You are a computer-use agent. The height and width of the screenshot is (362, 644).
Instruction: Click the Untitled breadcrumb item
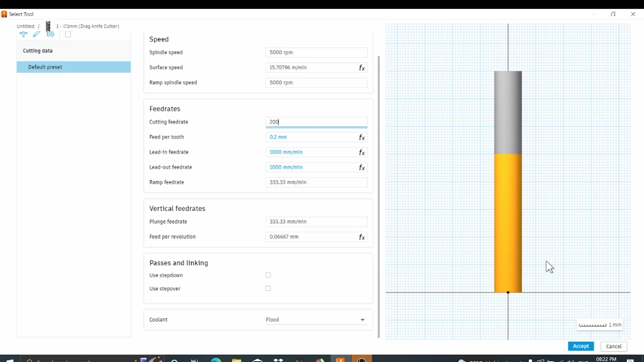(x=25, y=26)
